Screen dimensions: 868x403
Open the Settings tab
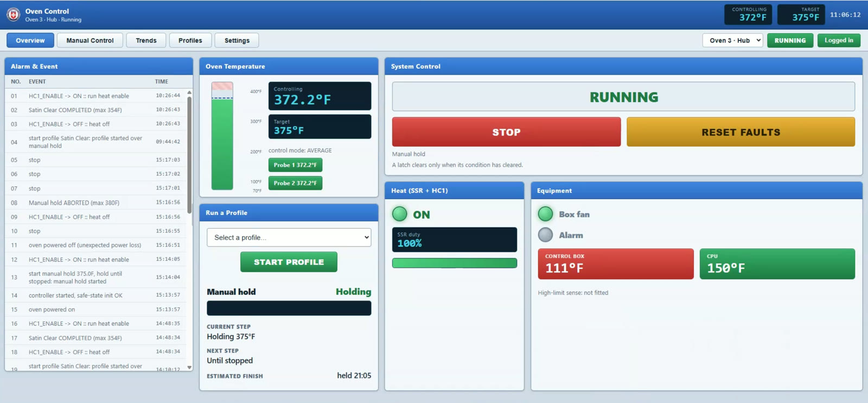[x=237, y=40]
